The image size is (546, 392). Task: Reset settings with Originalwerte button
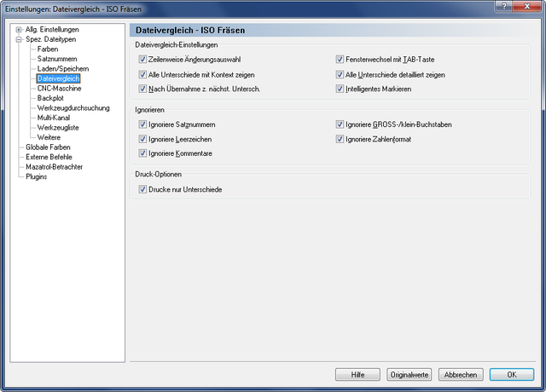click(x=409, y=375)
